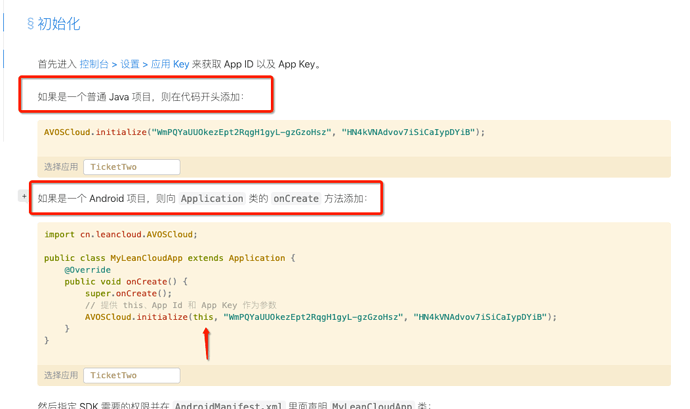This screenshot has width=690, height=409.
Task: Click the @Override annotation in the code
Action: (x=88, y=270)
